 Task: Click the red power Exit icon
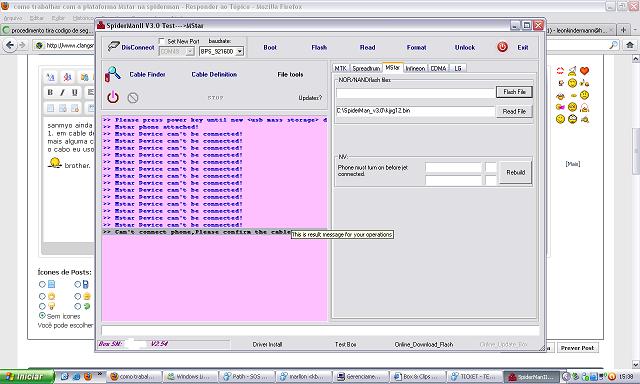click(502, 47)
